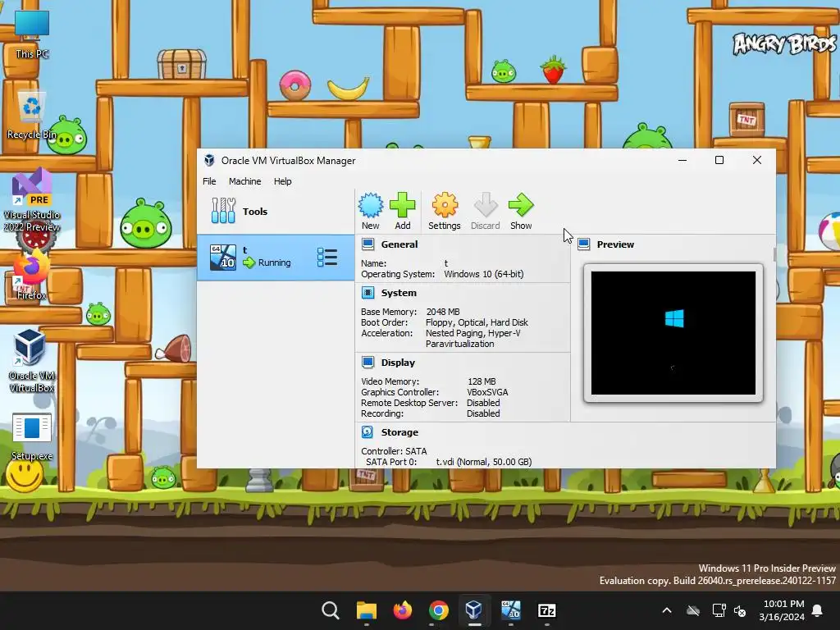Open the clock showing 10:01 PM
This screenshot has width=840, height=630.
pyautogui.click(x=782, y=610)
